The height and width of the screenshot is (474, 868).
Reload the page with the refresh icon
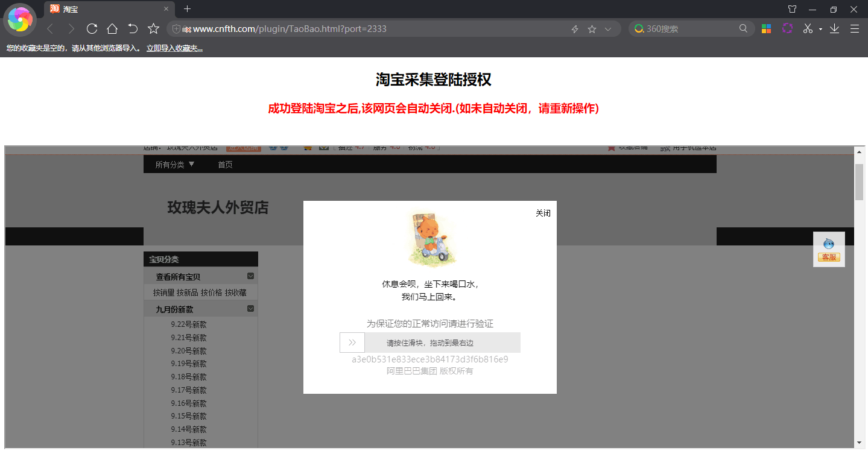(x=92, y=28)
